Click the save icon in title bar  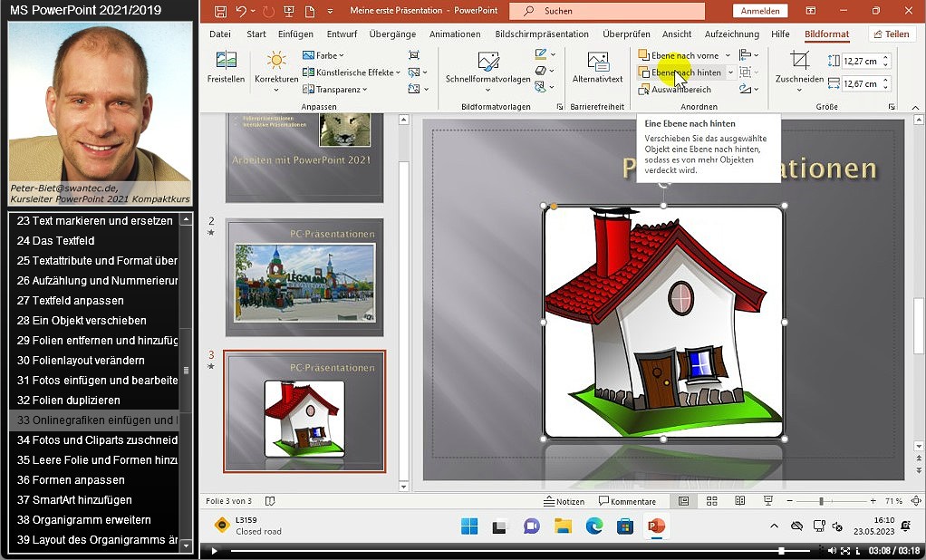[220, 11]
